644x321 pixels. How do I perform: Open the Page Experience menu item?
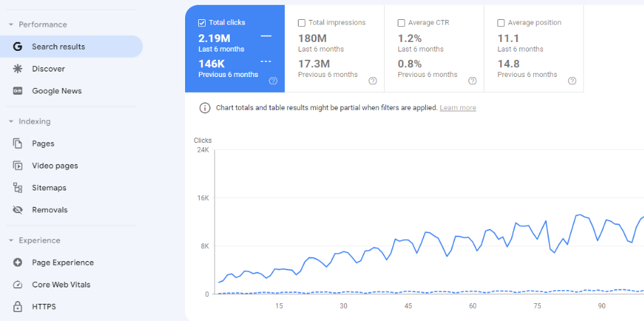tap(63, 263)
